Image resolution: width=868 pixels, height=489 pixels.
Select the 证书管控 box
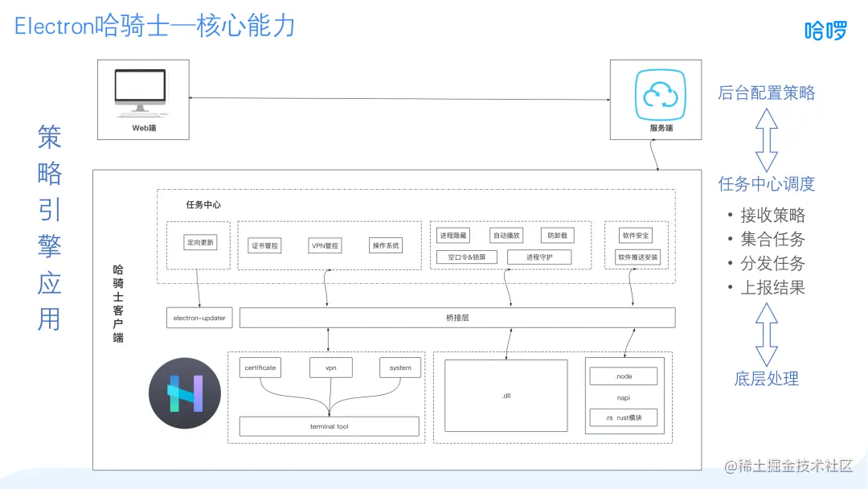[264, 245]
